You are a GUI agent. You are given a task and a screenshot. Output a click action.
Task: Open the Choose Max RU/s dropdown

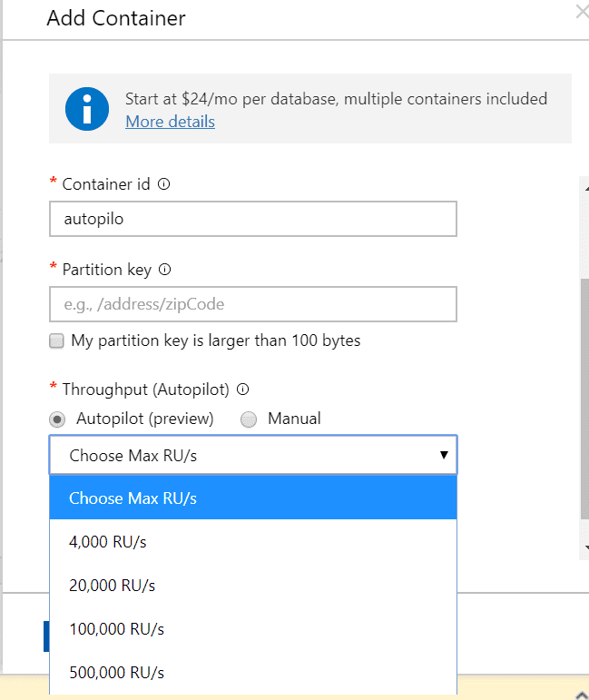(x=253, y=455)
